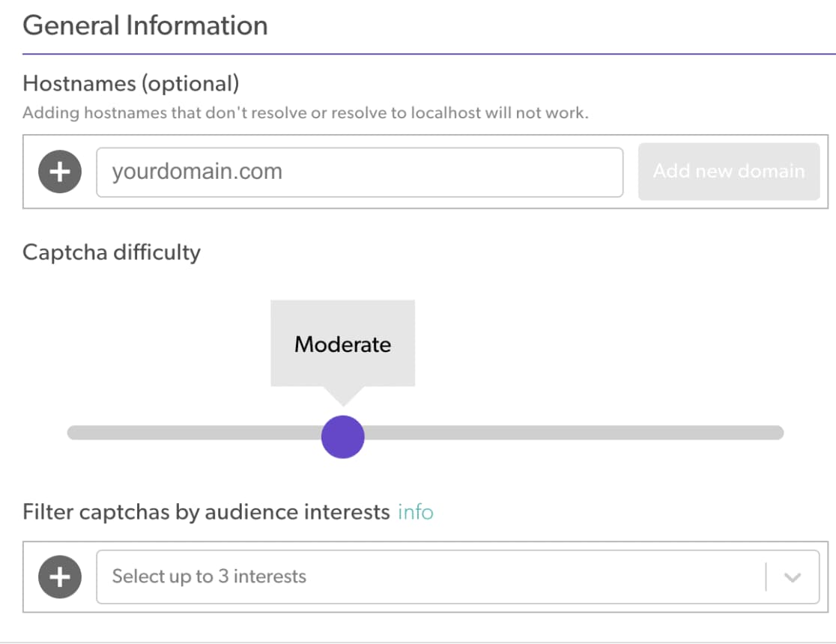Open the info link next to audience interests
The height and width of the screenshot is (644, 836).
[x=414, y=512]
